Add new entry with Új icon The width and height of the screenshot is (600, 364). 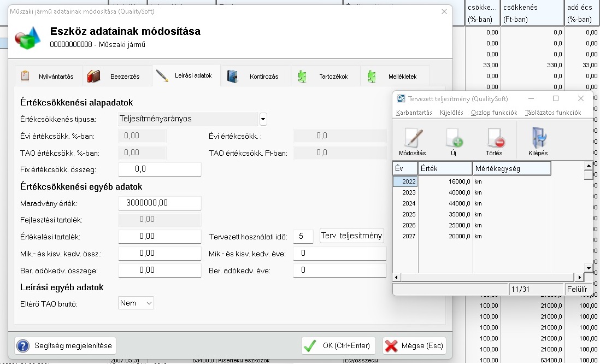pyautogui.click(x=454, y=140)
